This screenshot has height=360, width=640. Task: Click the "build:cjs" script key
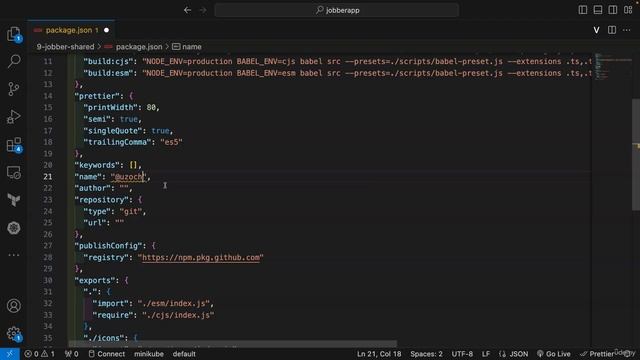coord(108,61)
